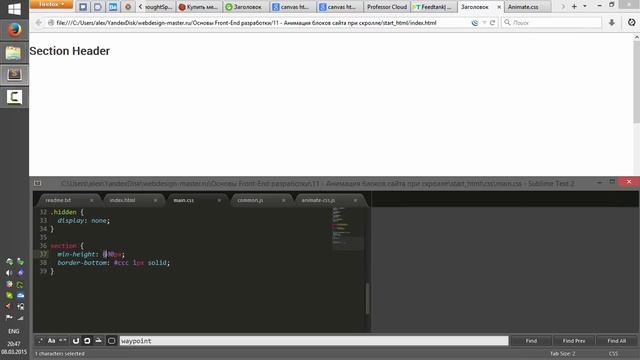Click the '.hidden' selector on line 32

64,212
